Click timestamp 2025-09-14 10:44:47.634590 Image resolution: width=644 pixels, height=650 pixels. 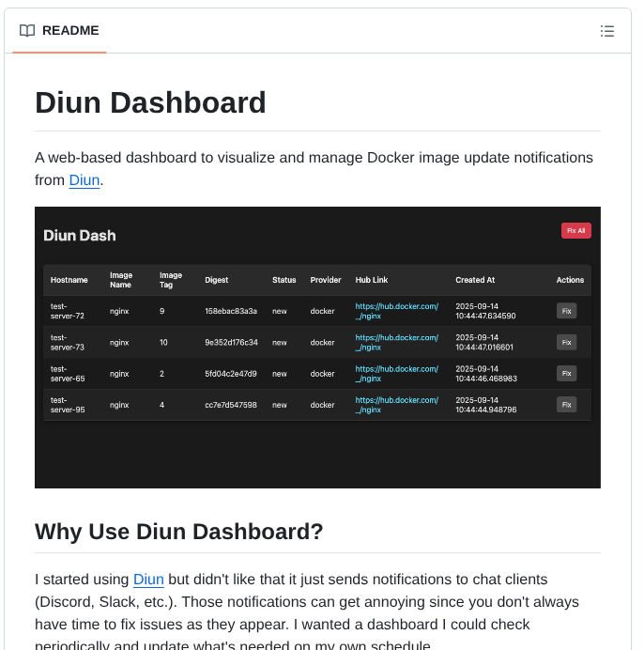[x=485, y=311]
